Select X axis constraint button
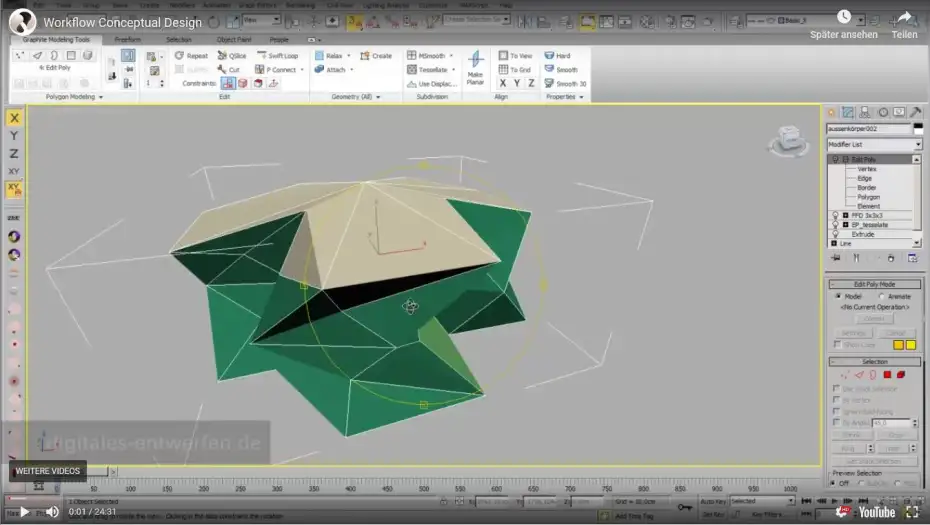The width and height of the screenshot is (930, 525). click(14, 117)
